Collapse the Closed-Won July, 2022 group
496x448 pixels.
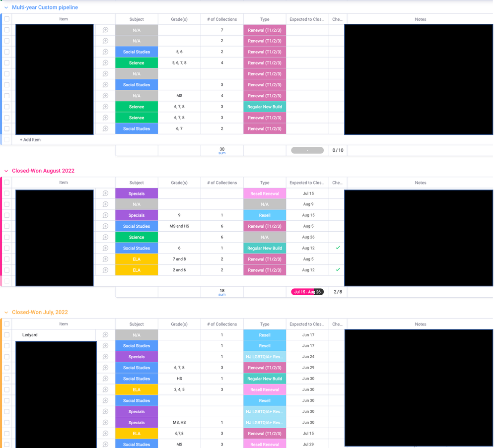(x=7, y=312)
